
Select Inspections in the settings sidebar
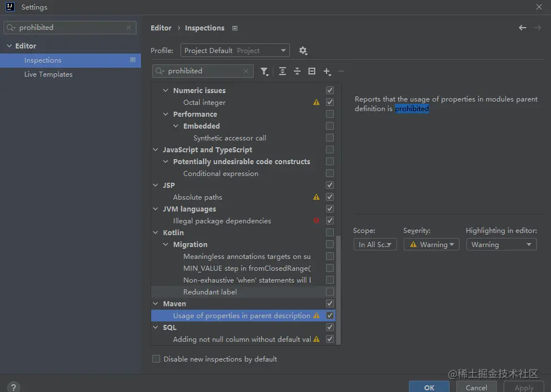coord(70,60)
